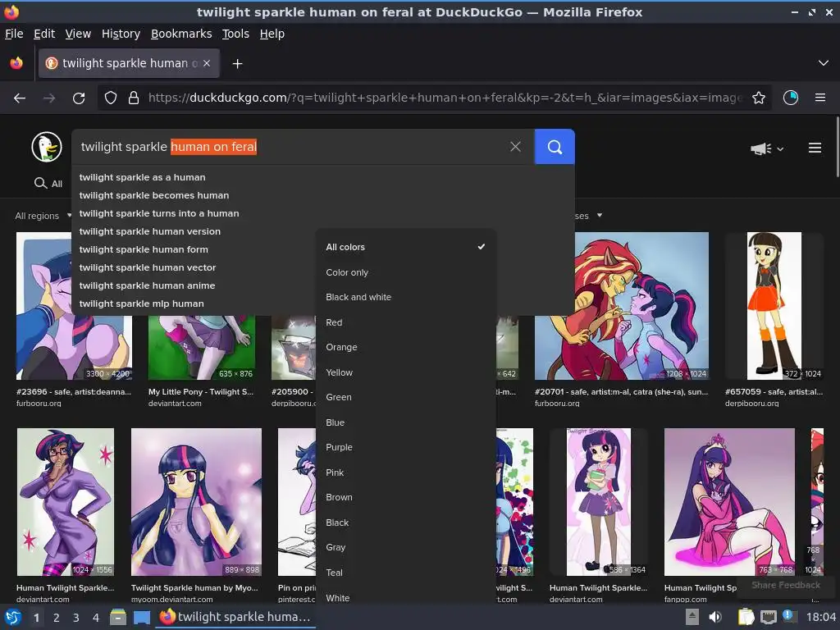Go back with the browser back arrow
Screen dimensions: 840x630
click(20, 98)
